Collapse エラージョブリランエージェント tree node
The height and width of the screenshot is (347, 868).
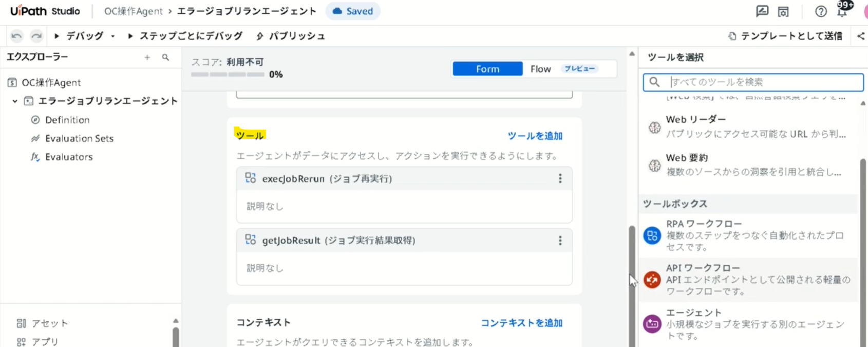15,101
